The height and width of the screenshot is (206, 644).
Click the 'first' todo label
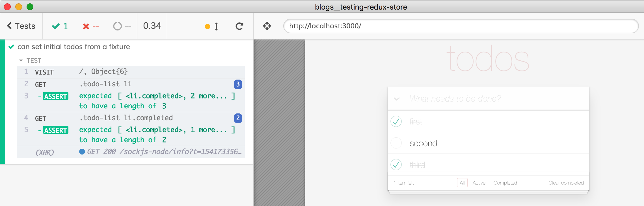[x=416, y=122]
